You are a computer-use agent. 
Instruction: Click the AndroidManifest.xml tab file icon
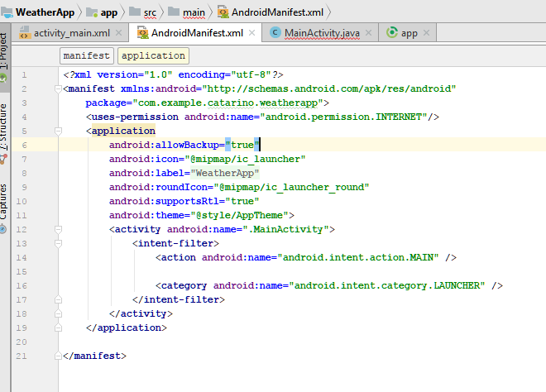point(142,32)
